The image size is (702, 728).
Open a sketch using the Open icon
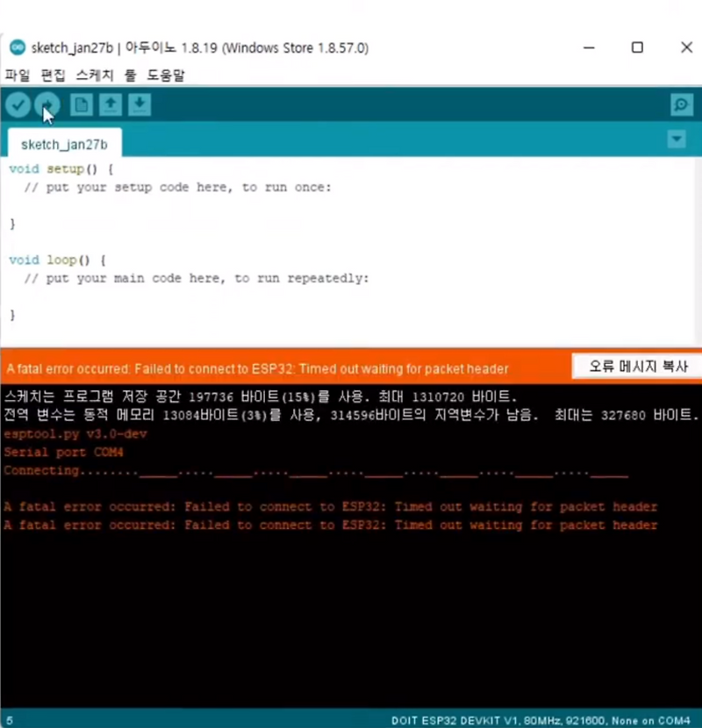[x=110, y=104]
